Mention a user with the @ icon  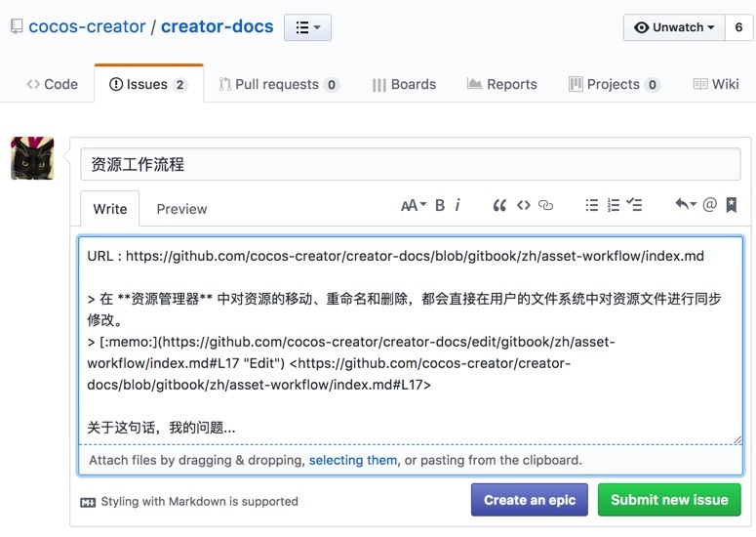coord(710,205)
